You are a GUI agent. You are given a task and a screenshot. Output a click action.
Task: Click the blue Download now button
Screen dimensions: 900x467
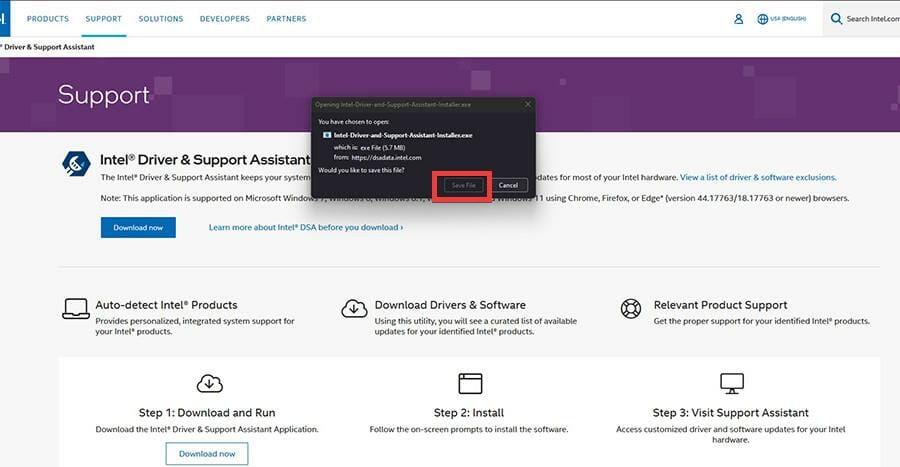click(138, 228)
